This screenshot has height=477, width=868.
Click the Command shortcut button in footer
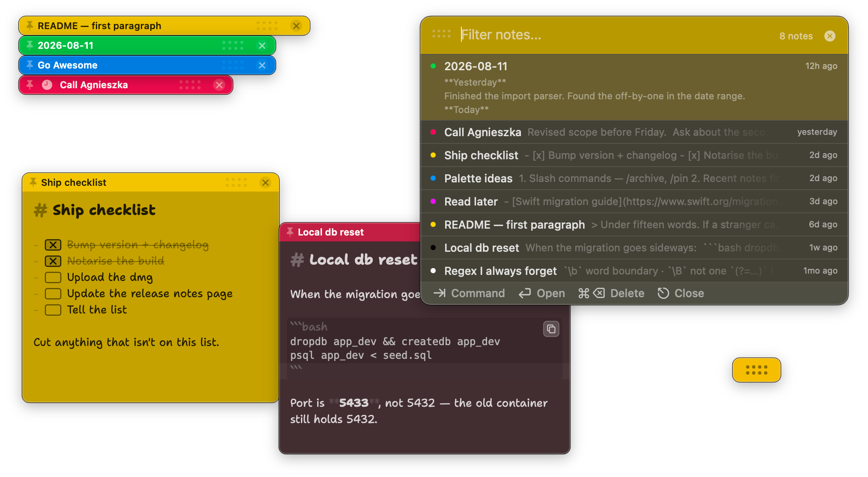pyautogui.click(x=469, y=293)
